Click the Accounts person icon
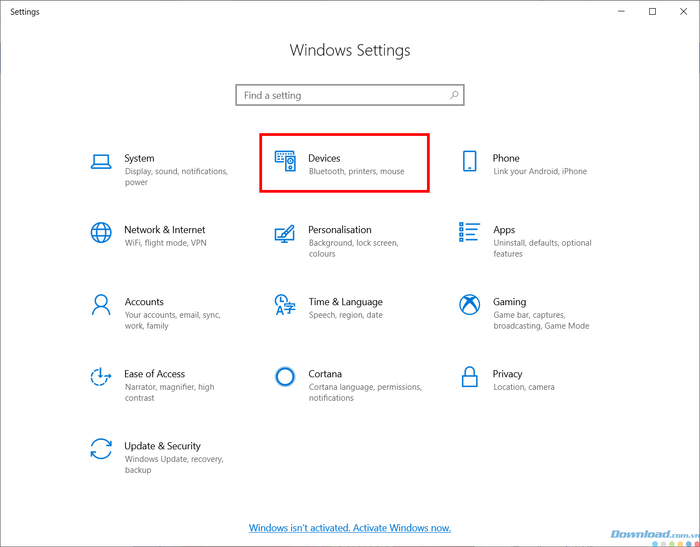This screenshot has height=547, width=700. pyautogui.click(x=101, y=305)
